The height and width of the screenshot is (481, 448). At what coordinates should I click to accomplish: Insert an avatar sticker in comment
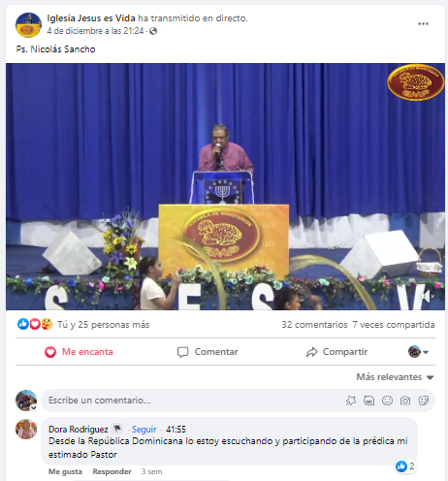coord(351,401)
